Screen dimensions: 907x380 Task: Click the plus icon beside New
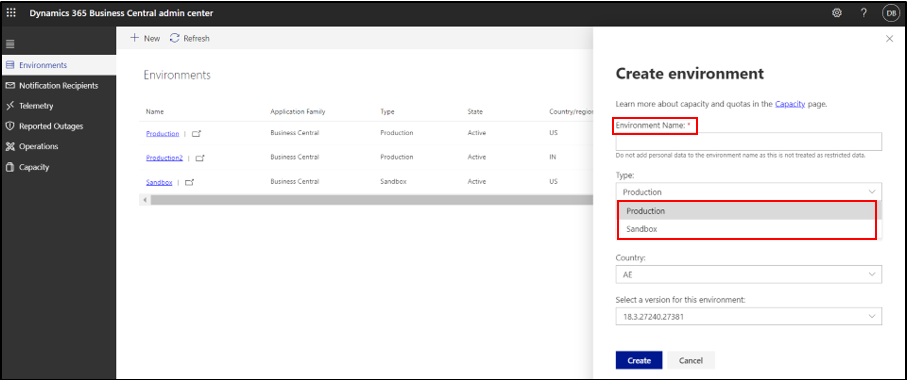134,38
